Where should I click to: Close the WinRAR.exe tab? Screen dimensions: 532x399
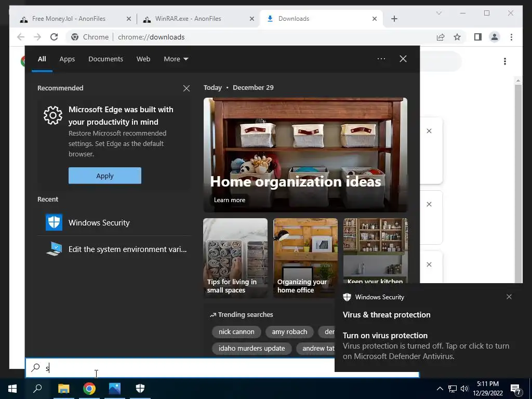252,19
